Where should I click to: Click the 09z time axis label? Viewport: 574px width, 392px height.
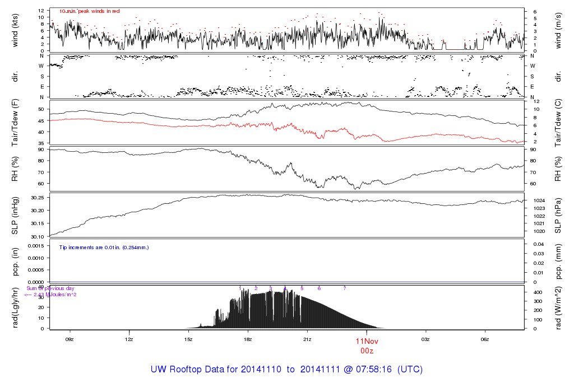coord(70,339)
